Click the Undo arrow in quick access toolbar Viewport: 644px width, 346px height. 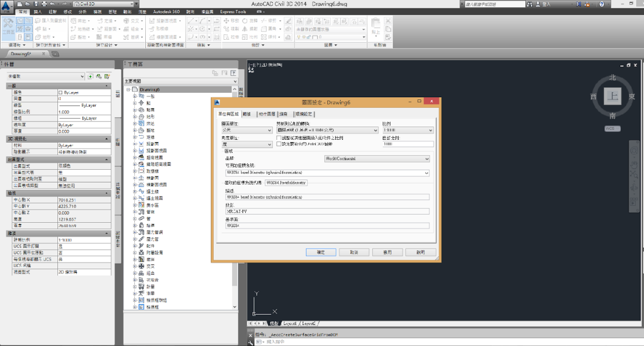[x=52, y=4]
